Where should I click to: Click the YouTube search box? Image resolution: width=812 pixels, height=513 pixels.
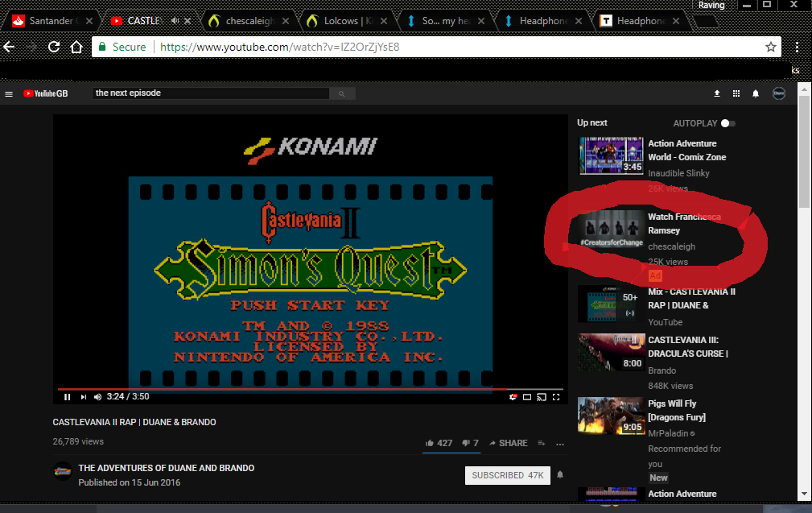(211, 93)
